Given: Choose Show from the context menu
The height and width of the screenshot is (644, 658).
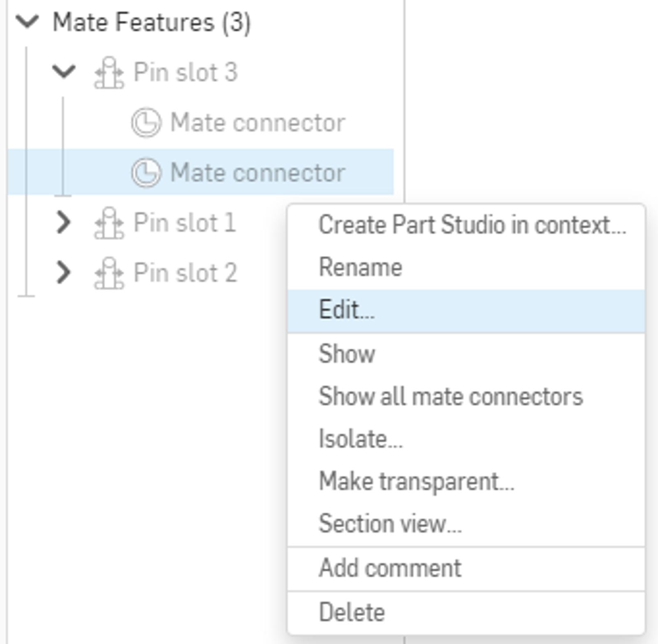Looking at the screenshot, I should 347,354.
